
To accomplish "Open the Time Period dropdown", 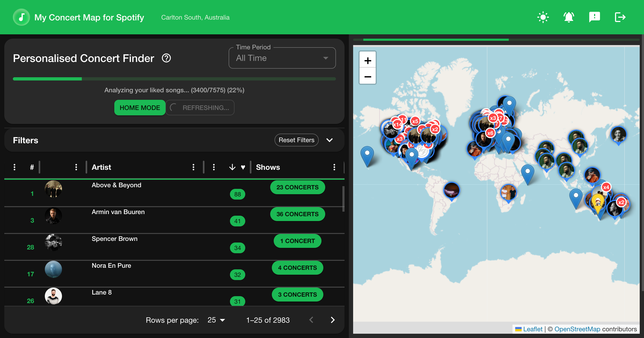I will pyautogui.click(x=282, y=58).
